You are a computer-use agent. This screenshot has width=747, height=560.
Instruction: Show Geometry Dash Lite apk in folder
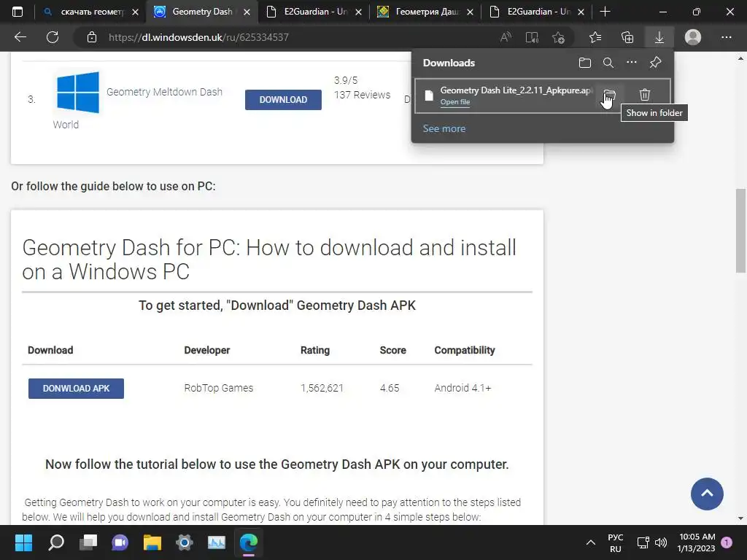pyautogui.click(x=610, y=95)
